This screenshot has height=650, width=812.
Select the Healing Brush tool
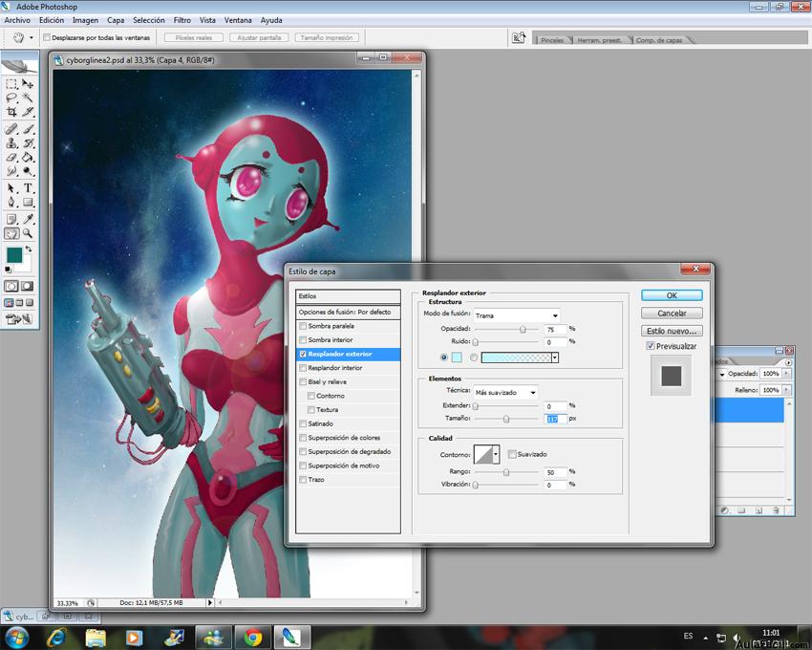point(11,129)
